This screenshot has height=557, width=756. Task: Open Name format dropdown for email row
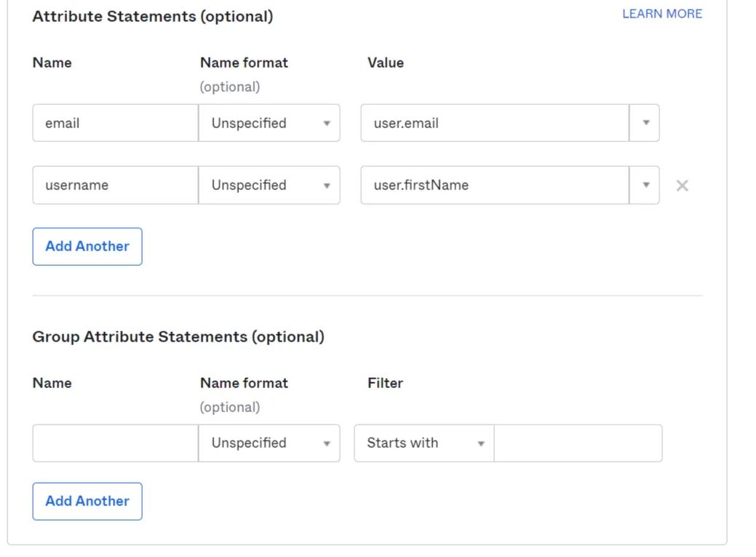pyautogui.click(x=269, y=123)
